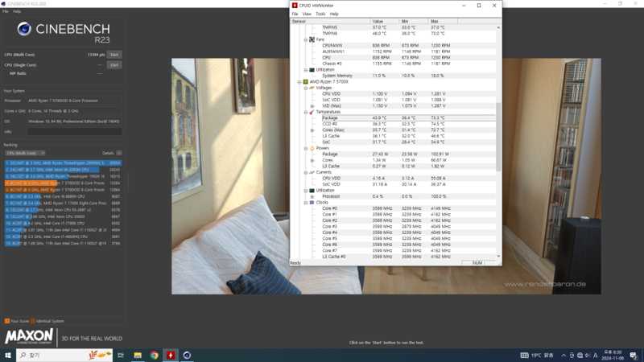Click the Info input field in Cinebench
Image resolution: width=644 pixels, height=362 pixels.
point(74,132)
